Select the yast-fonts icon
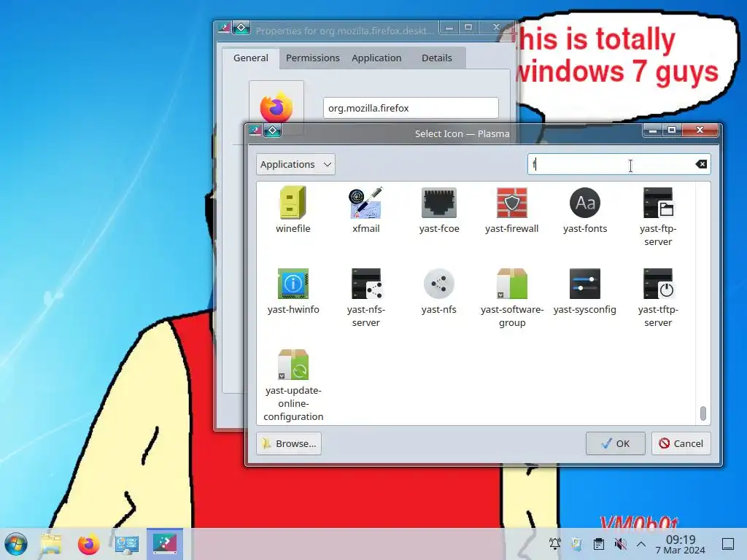The width and height of the screenshot is (747, 560). coord(585,203)
